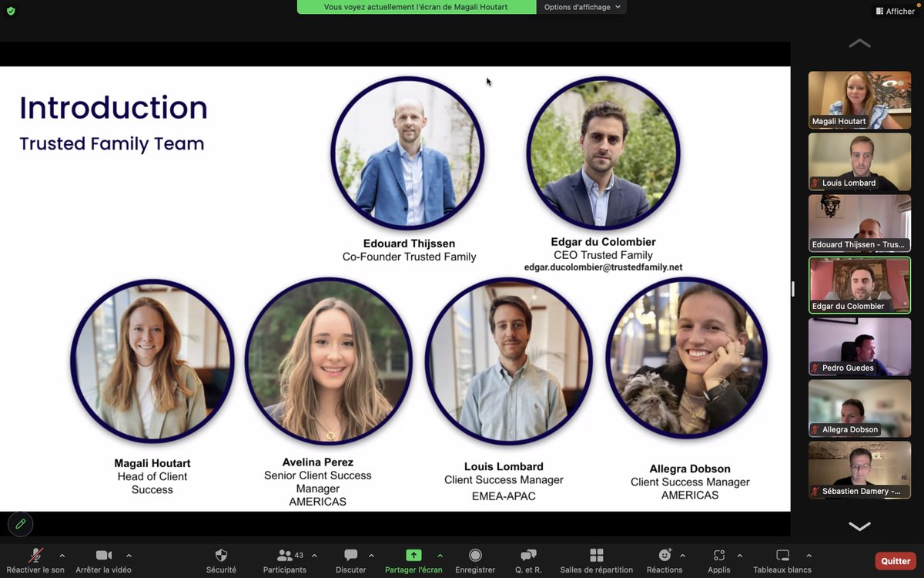Click the Senior Client Success Manager caption

pyautogui.click(x=317, y=482)
